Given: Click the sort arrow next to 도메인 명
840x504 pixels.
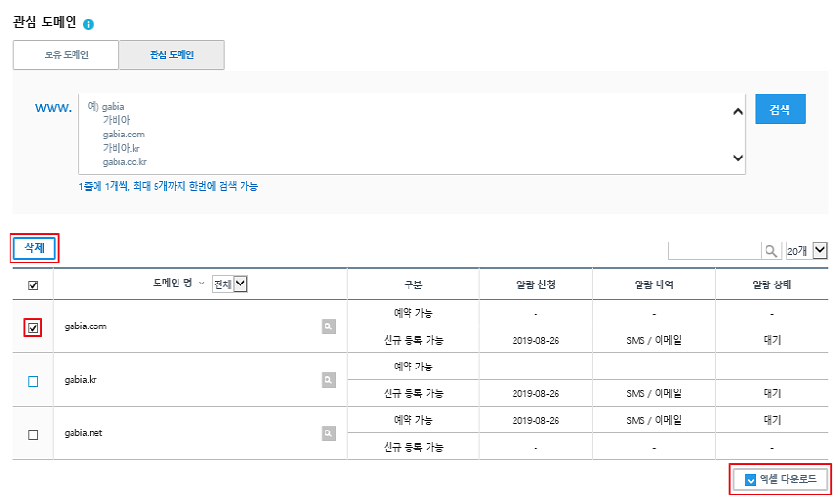Looking at the screenshot, I should [202, 283].
